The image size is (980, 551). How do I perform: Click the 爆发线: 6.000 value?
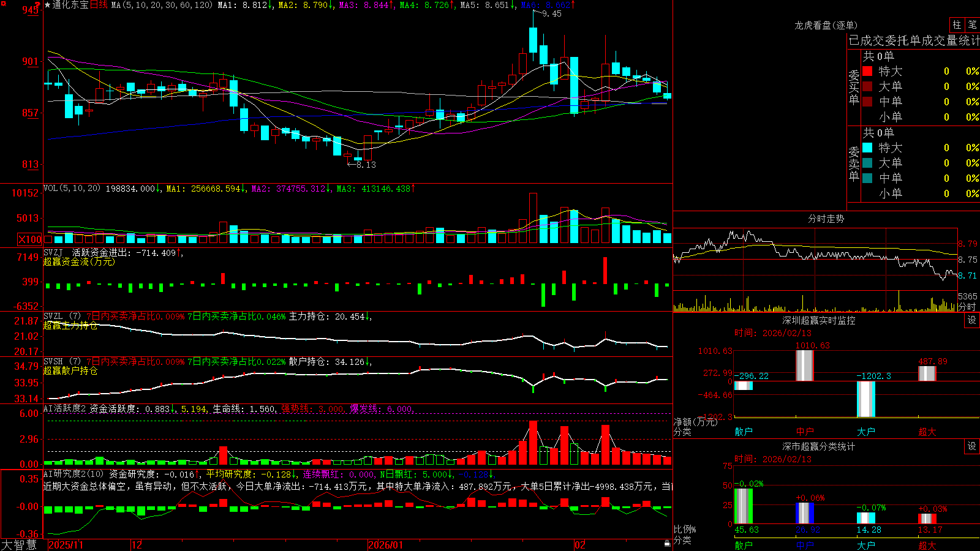tap(382, 408)
